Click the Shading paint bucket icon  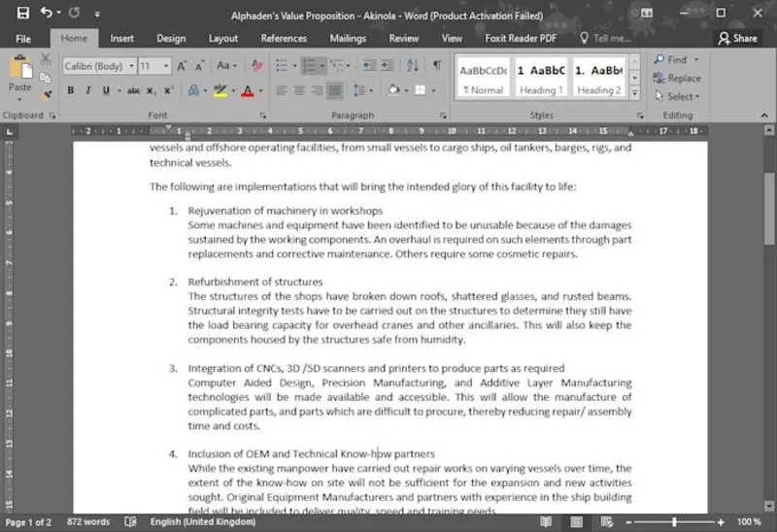coord(394,90)
